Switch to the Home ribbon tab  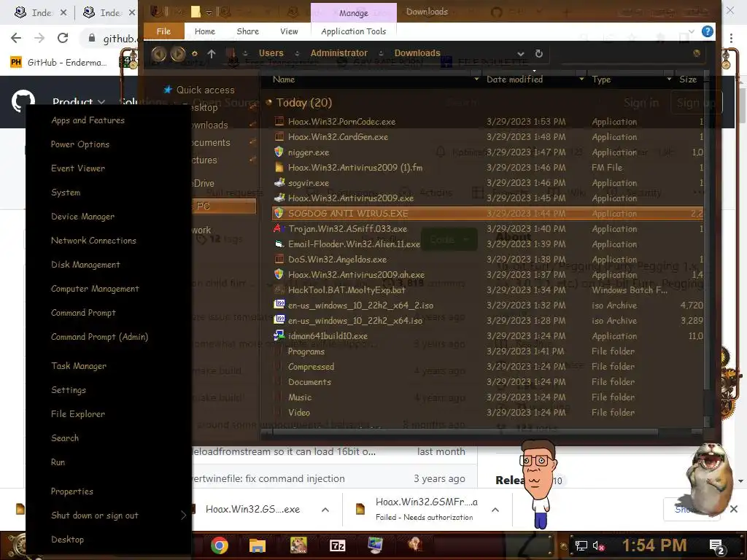205,31
